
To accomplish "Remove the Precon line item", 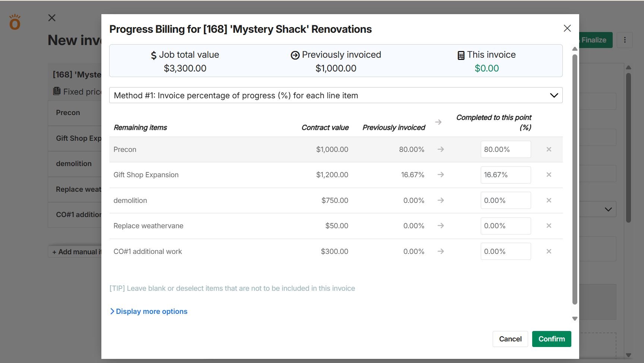I will [549, 149].
